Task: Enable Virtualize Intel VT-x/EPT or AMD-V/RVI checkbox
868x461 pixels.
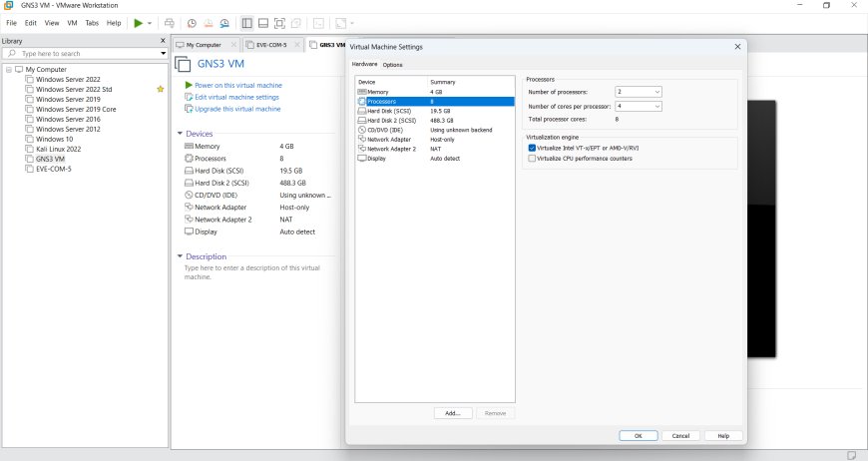Action: [532, 148]
